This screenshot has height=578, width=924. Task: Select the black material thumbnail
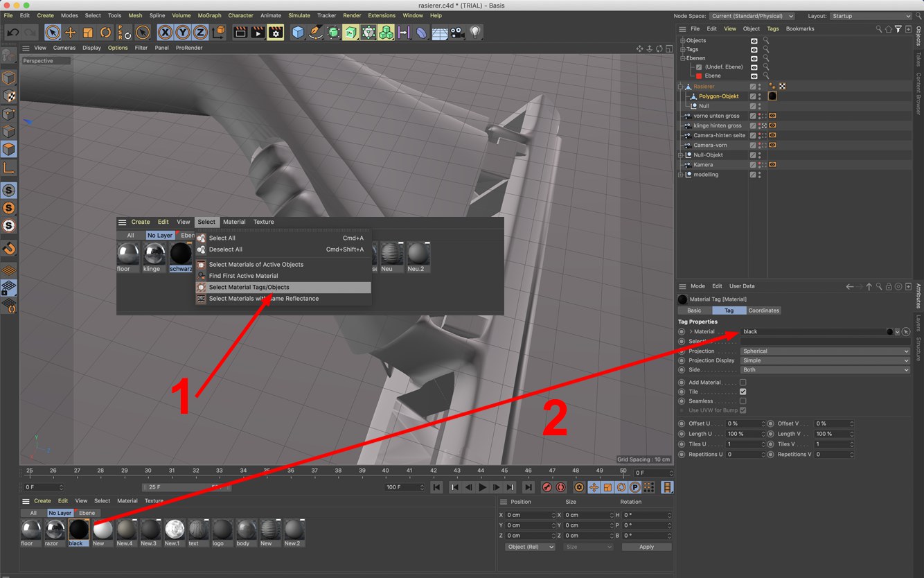pyautogui.click(x=78, y=530)
